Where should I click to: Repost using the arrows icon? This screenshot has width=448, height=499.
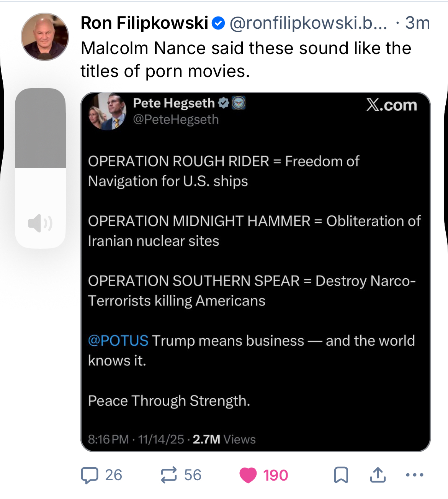[168, 475]
